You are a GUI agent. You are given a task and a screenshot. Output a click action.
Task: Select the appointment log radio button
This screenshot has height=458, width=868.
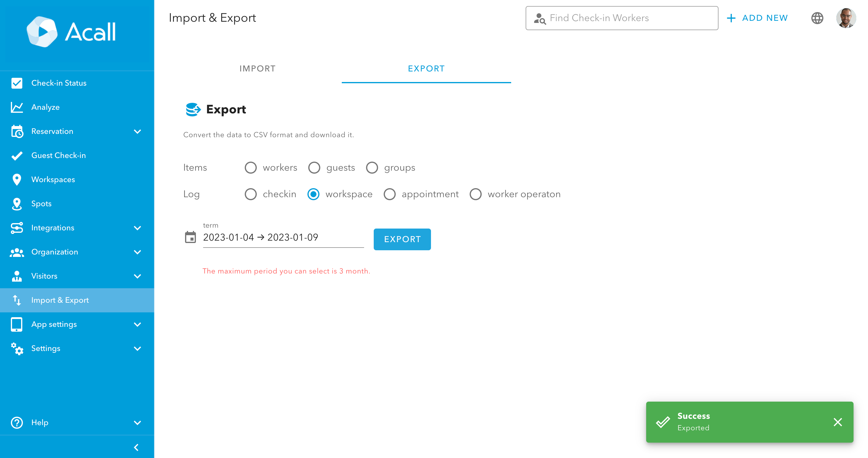[x=389, y=194]
